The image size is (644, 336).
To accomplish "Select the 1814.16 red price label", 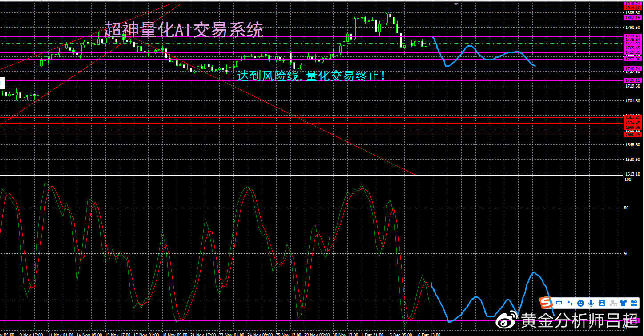I will [632, 8].
